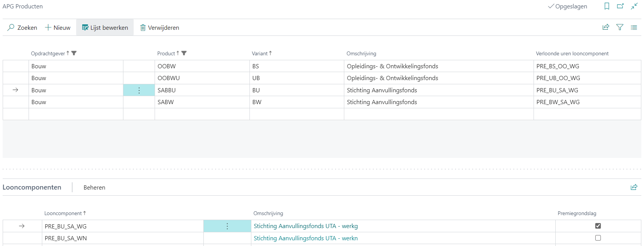Open page in new window icon
This screenshot has height=246, width=644.
tap(620, 6)
